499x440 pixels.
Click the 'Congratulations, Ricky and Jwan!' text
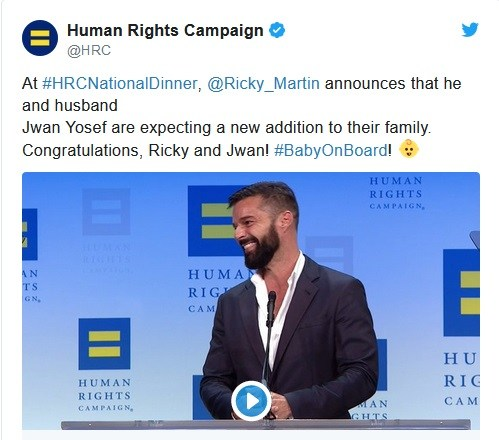pyautogui.click(x=145, y=150)
